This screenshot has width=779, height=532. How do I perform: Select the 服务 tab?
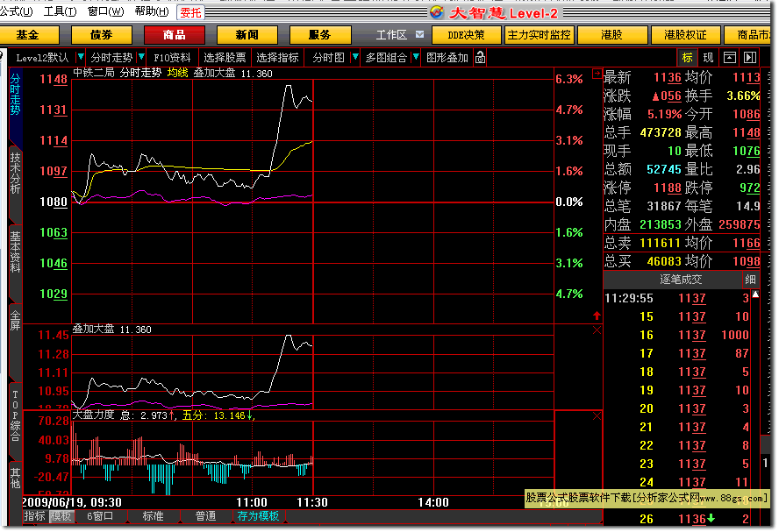point(319,35)
